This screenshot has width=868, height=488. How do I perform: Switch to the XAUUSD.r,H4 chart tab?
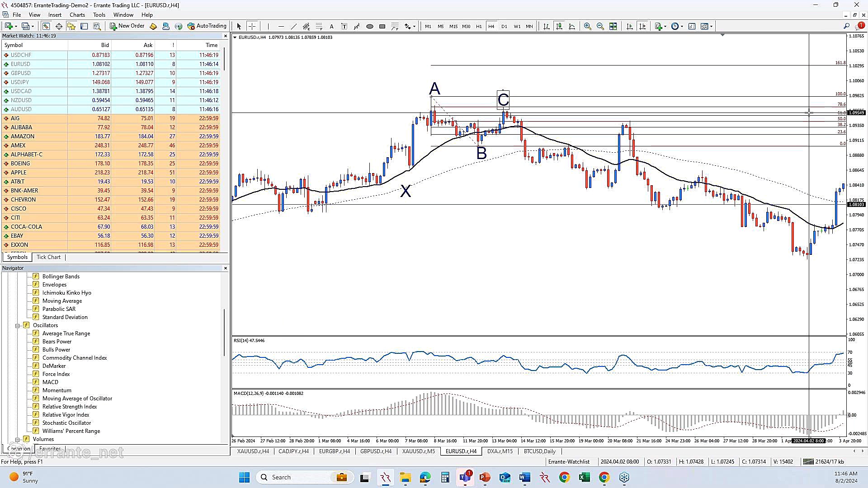[253, 451]
